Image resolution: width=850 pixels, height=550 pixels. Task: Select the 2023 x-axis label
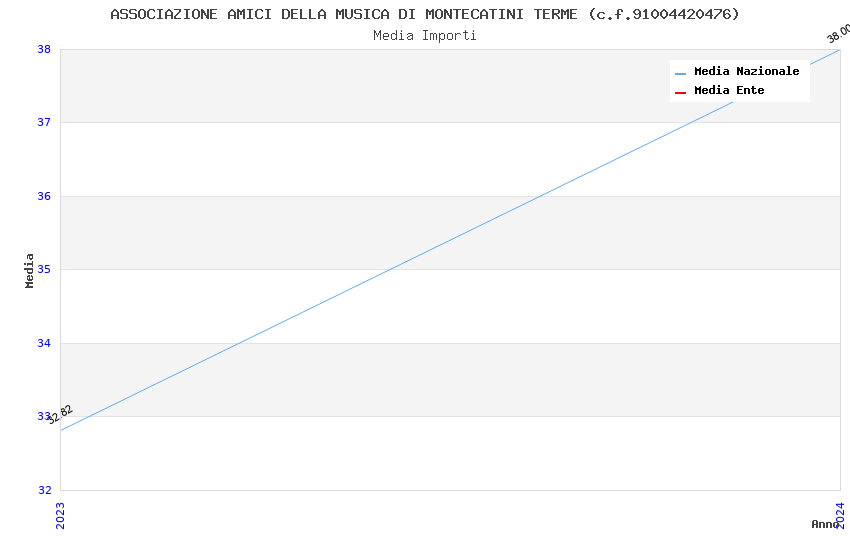60,514
